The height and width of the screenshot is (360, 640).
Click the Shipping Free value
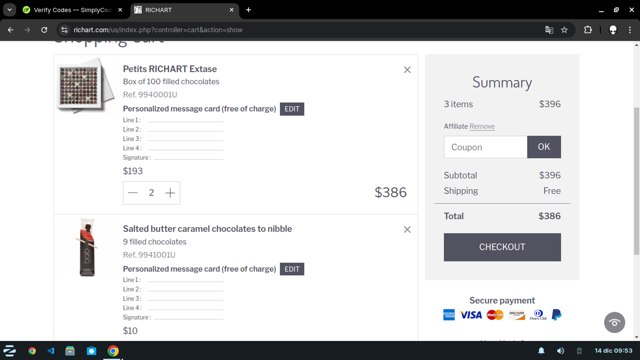[x=552, y=191]
